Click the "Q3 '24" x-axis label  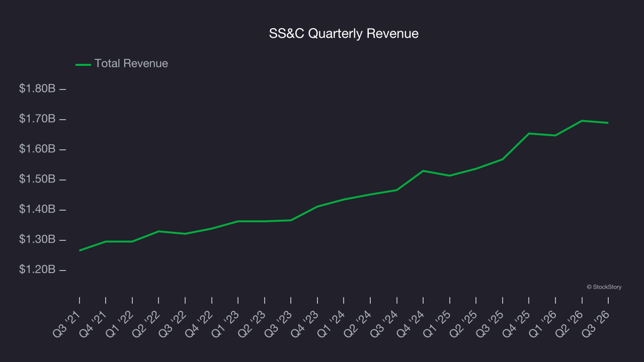tap(384, 323)
